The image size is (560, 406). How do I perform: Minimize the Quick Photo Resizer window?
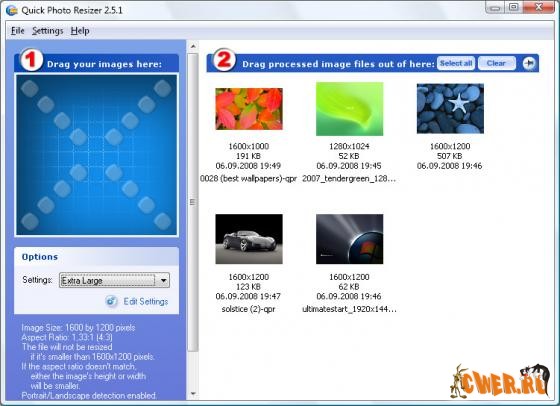coord(495,7)
